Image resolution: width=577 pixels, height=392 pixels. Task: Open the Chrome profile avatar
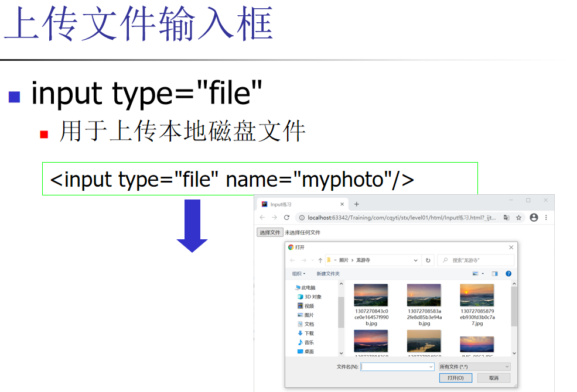(534, 218)
